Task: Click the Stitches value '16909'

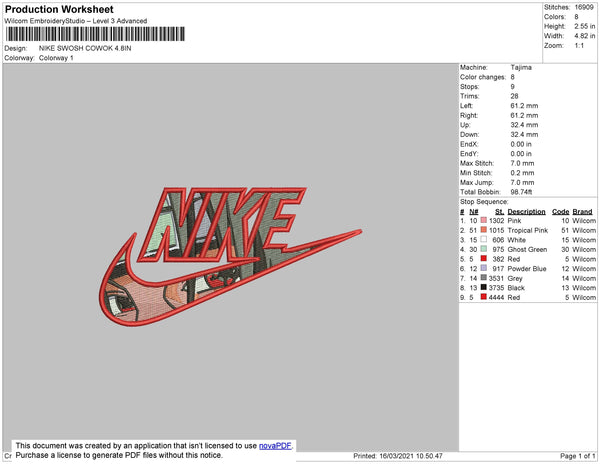Action: click(x=584, y=7)
